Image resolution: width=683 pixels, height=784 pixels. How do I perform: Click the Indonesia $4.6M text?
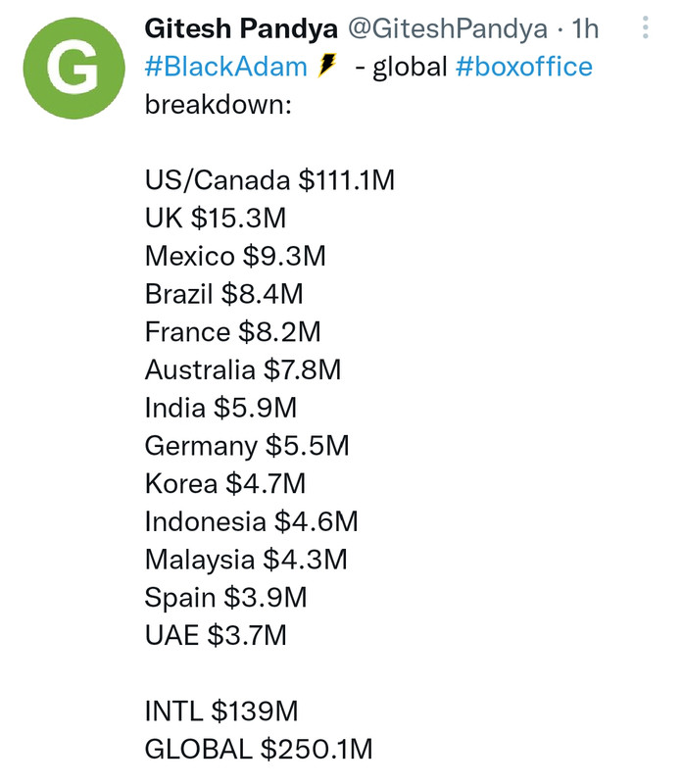tap(252, 522)
